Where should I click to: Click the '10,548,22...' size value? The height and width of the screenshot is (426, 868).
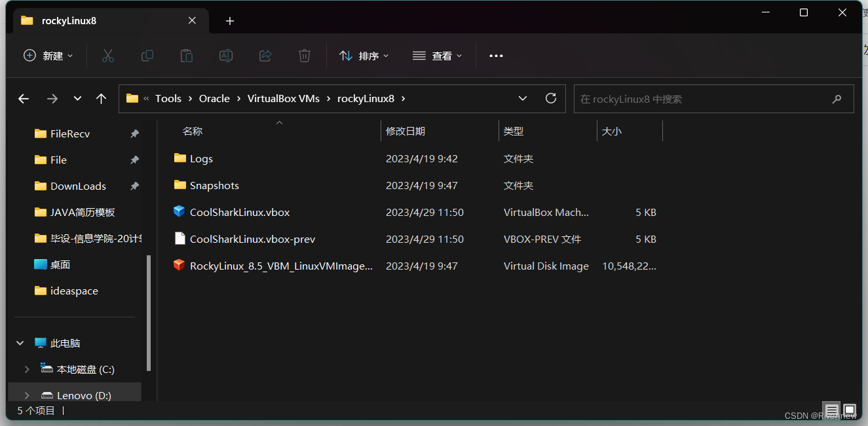pyautogui.click(x=629, y=266)
